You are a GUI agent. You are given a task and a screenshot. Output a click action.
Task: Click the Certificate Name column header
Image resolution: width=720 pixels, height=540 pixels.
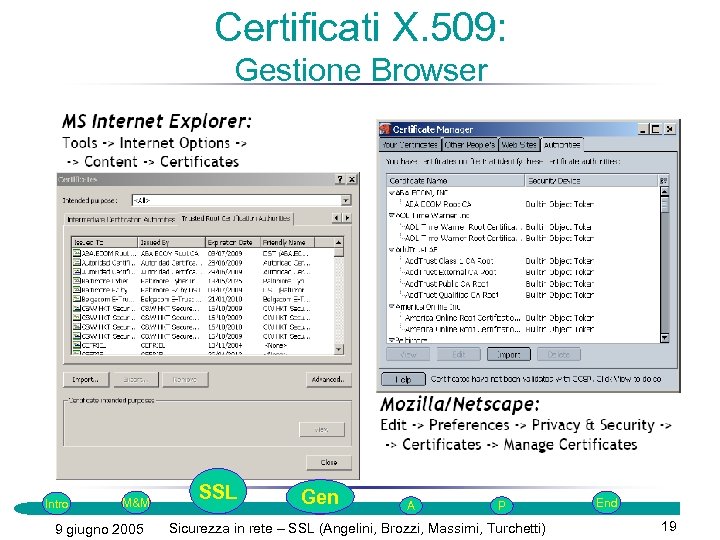pos(456,181)
